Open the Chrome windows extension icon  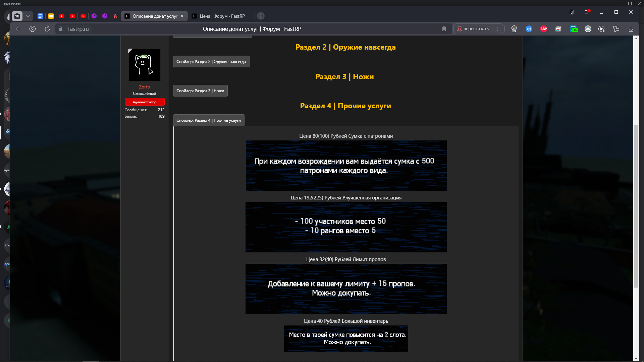[558, 29]
